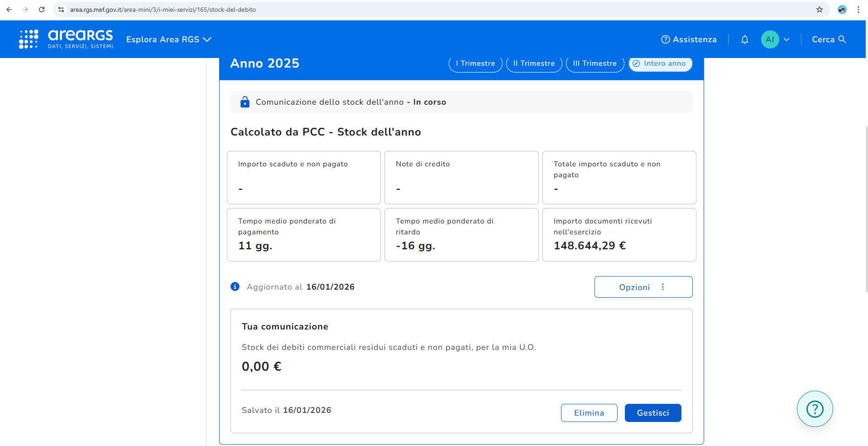Click the Elimina button
Viewport: 868px width, 446px height.
coord(589,413)
